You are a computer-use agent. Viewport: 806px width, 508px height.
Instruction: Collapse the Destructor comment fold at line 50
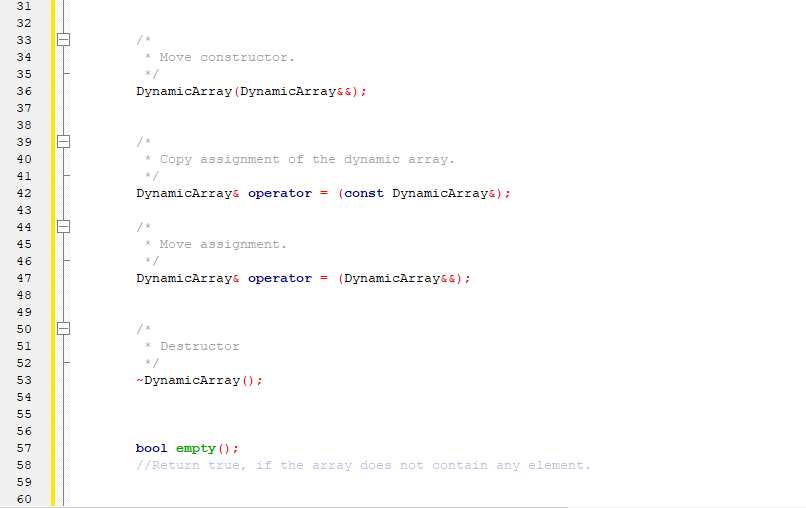point(63,329)
